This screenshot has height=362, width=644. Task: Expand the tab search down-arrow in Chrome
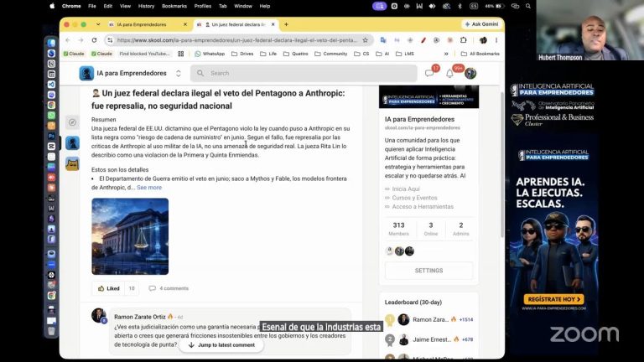[98, 24]
